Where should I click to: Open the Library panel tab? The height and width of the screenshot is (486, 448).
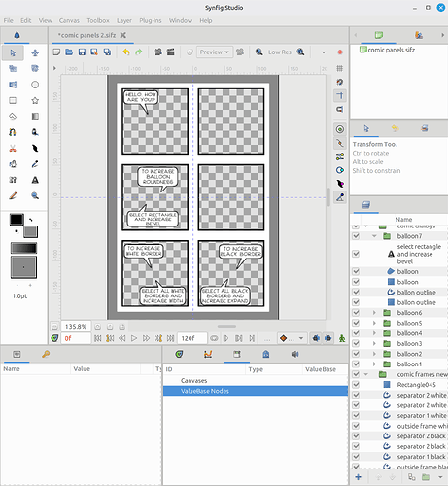pos(237,354)
